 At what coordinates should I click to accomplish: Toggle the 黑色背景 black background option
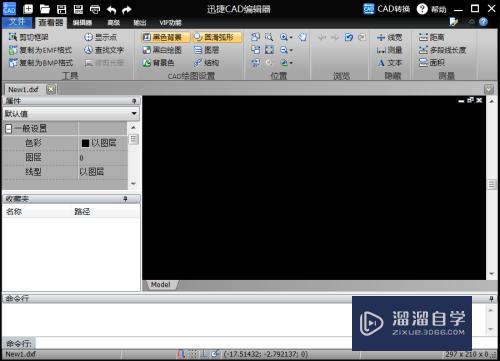tap(165, 37)
